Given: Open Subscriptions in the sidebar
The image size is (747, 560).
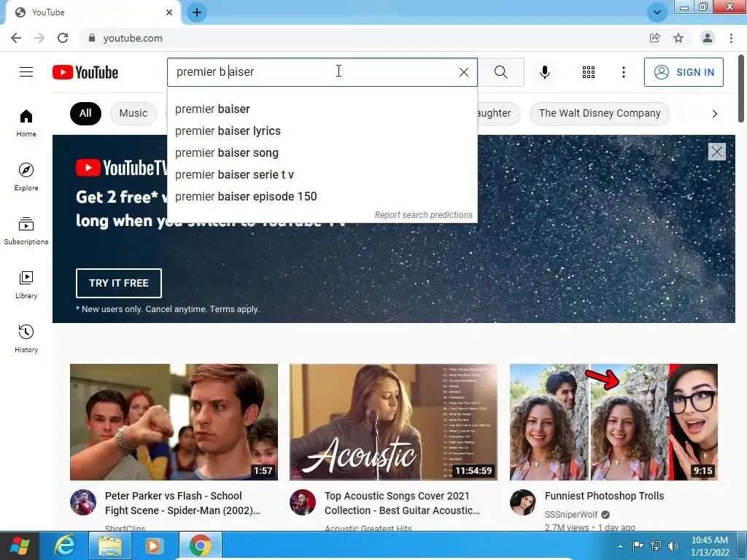Looking at the screenshot, I should pos(26,231).
